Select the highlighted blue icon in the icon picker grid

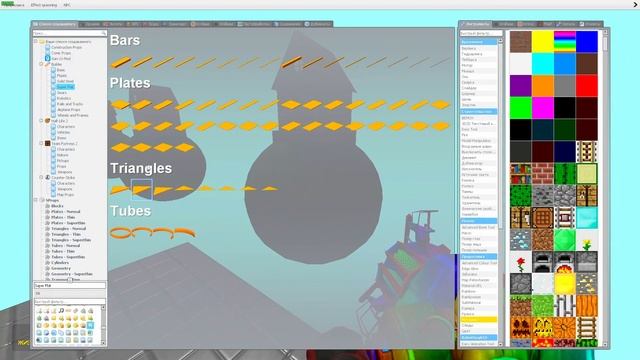pos(90,325)
